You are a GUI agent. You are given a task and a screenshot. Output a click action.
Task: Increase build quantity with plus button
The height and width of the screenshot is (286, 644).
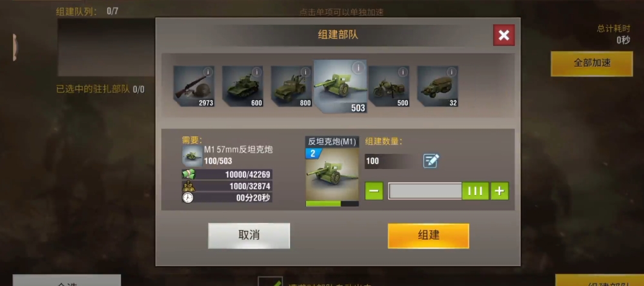(x=499, y=191)
